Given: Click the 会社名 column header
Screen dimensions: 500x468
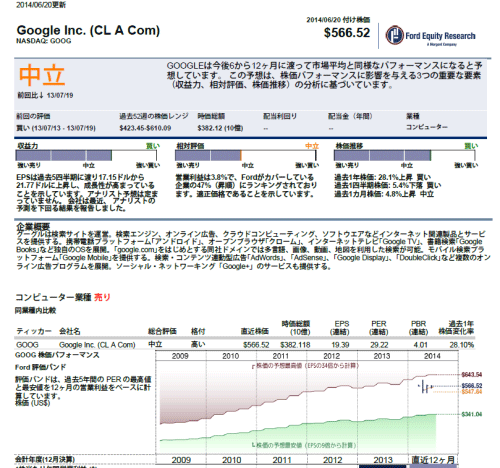Looking at the screenshot, I should (70, 331).
